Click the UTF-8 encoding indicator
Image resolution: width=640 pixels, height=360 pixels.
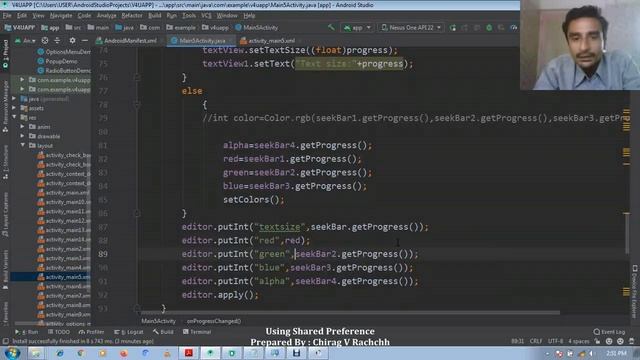[x=556, y=341]
